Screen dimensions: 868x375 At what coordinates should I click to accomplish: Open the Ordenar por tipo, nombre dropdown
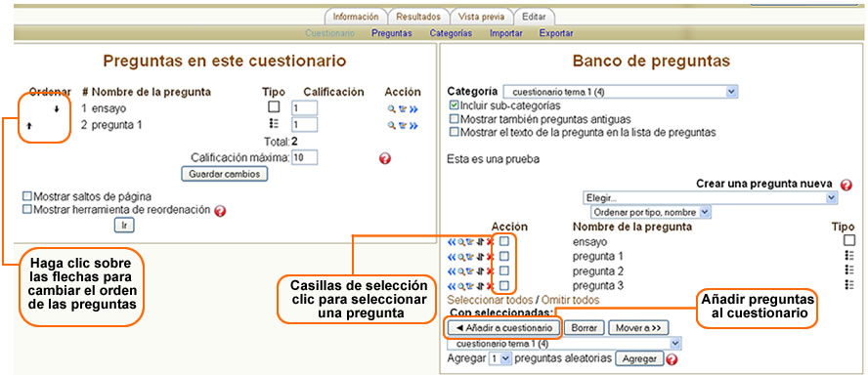651,211
